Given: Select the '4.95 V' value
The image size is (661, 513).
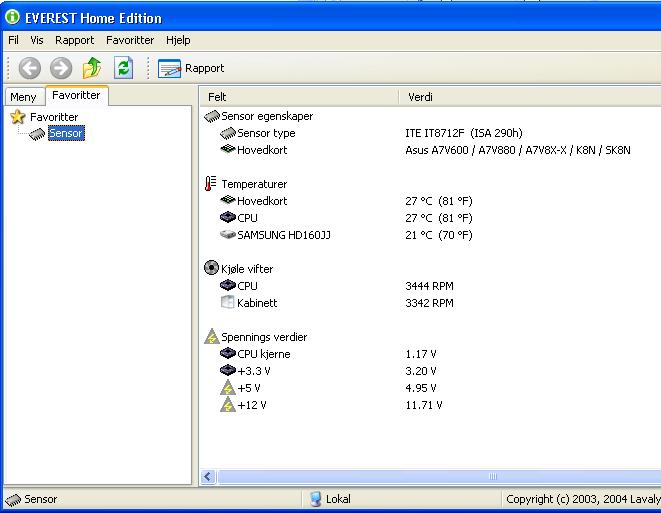Looking at the screenshot, I should 421,388.
